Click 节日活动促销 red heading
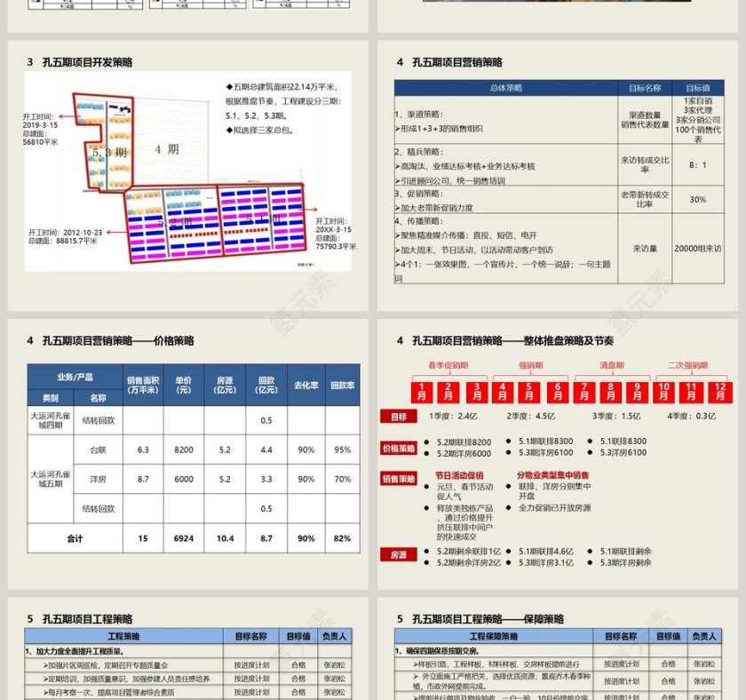The width and height of the screenshot is (746, 700). 459,475
